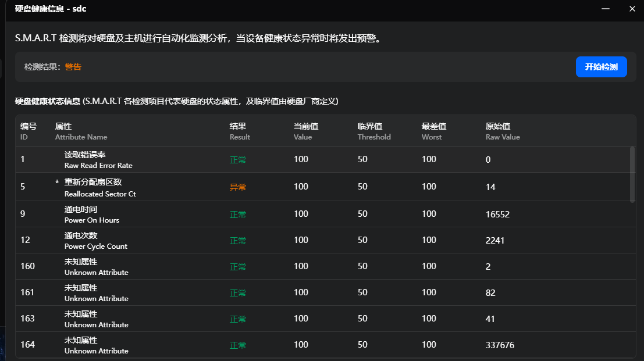
Task: Click the 通电次数 Power Cycle Count row
Action: pyautogui.click(x=326, y=240)
